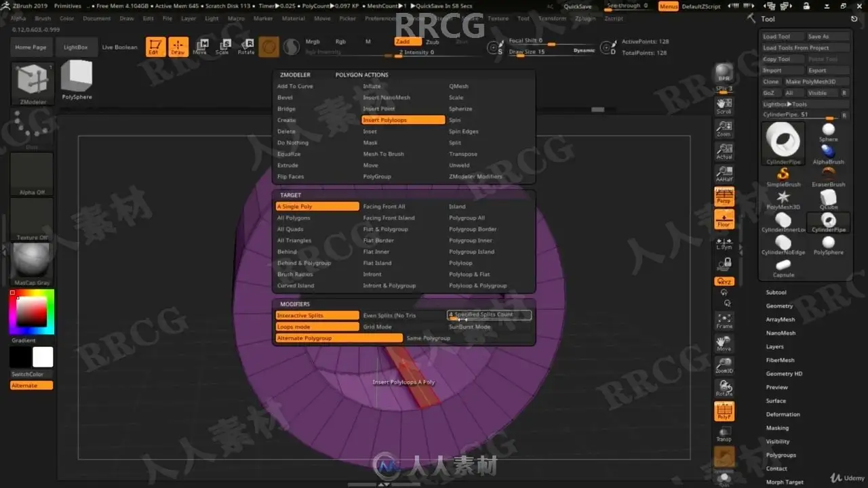Open the LightBox button
Image resolution: width=868 pixels, height=488 pixels.
76,47
